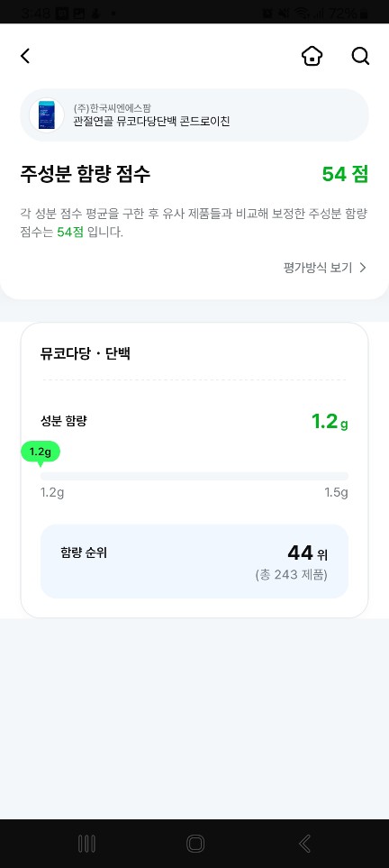Open 평가방식 보기 link
Screen dimensions: 389x868
(x=318, y=268)
